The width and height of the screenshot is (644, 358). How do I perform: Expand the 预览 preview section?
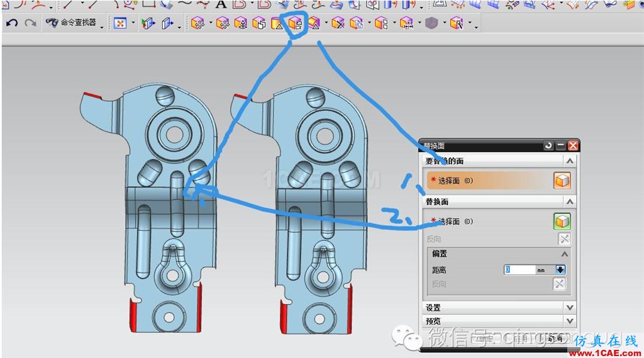coord(570,321)
